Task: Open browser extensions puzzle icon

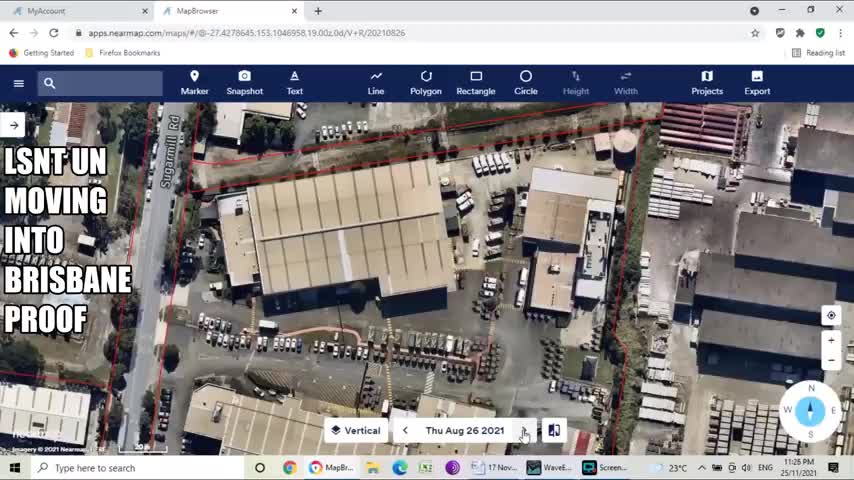Action: pos(800,33)
